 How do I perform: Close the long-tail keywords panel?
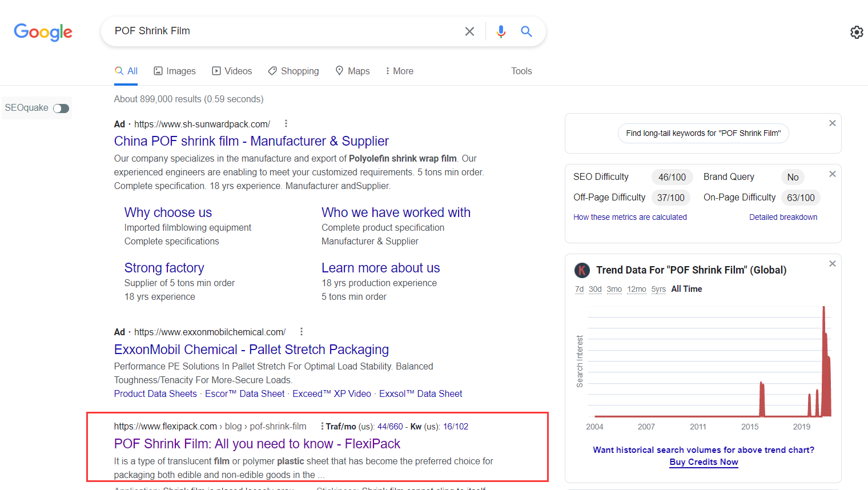(833, 123)
